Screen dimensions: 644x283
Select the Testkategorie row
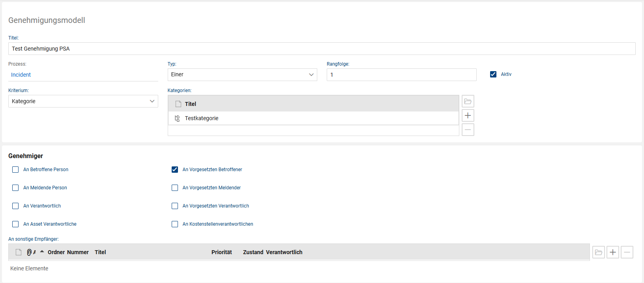point(313,118)
